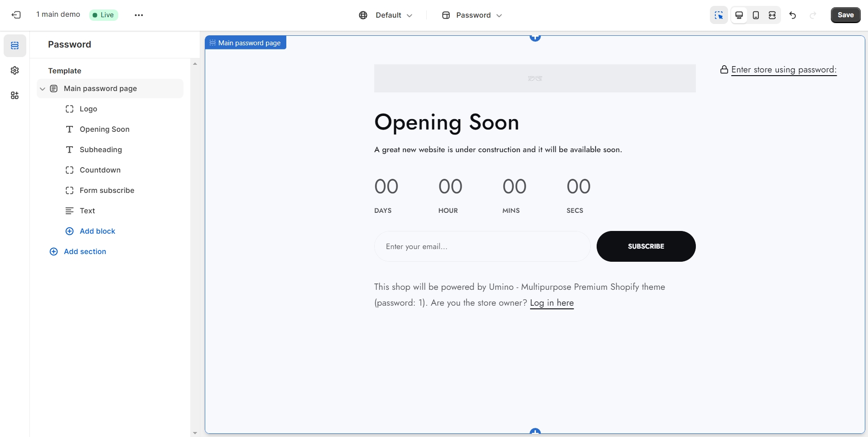Click Add block link

click(97, 231)
